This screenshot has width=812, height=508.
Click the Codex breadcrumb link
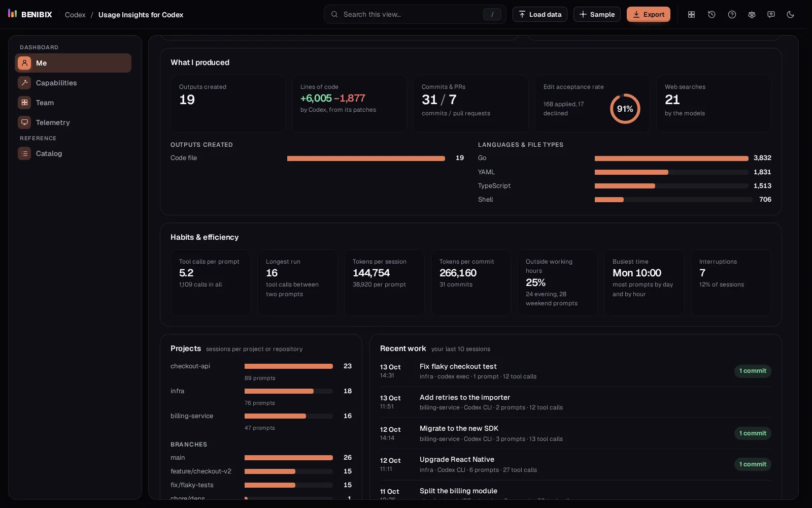click(75, 15)
